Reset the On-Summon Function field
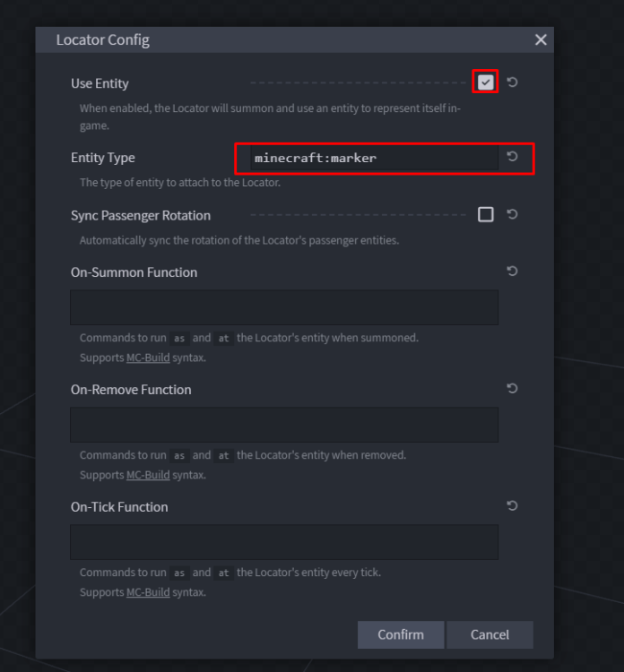 (512, 271)
